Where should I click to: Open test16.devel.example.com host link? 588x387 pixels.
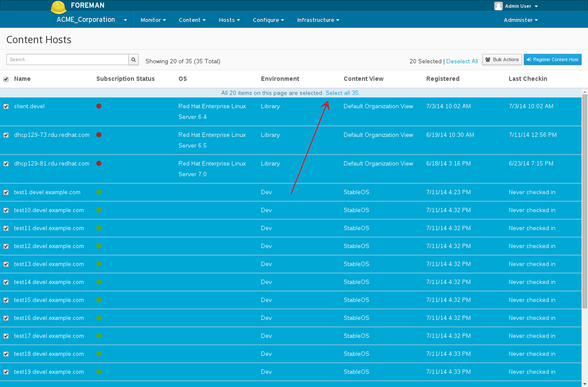click(x=49, y=318)
